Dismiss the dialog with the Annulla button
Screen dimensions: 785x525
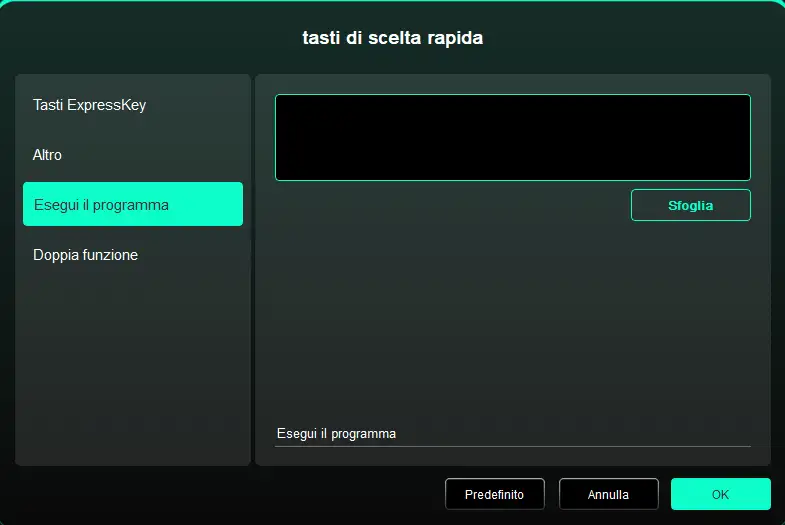pos(608,494)
